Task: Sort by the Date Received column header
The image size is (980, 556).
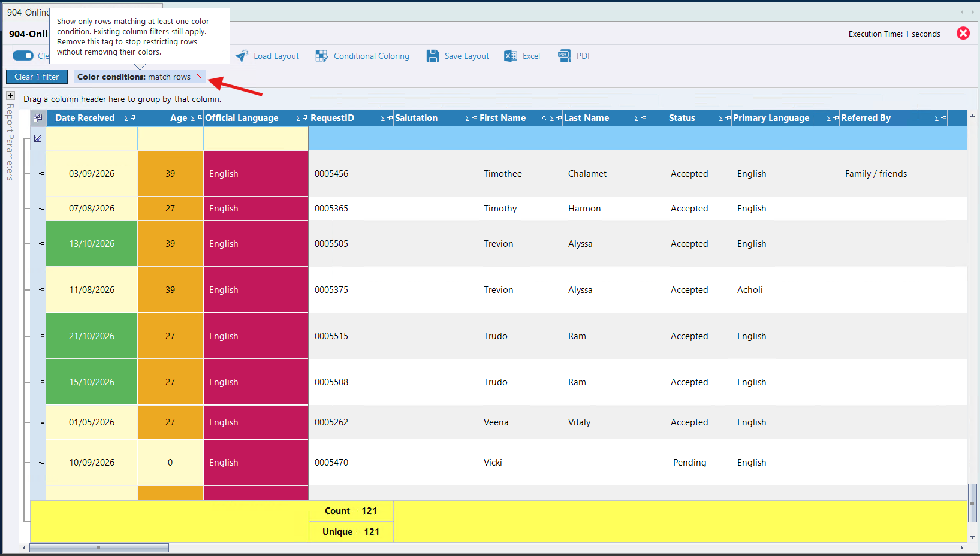Action: click(85, 118)
